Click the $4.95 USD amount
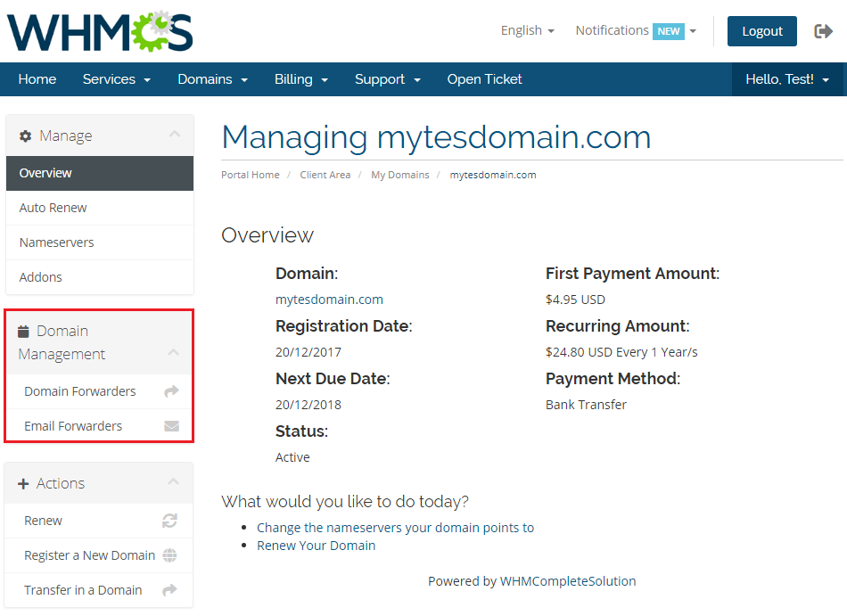Screen dimensions: 847x616 pos(575,300)
